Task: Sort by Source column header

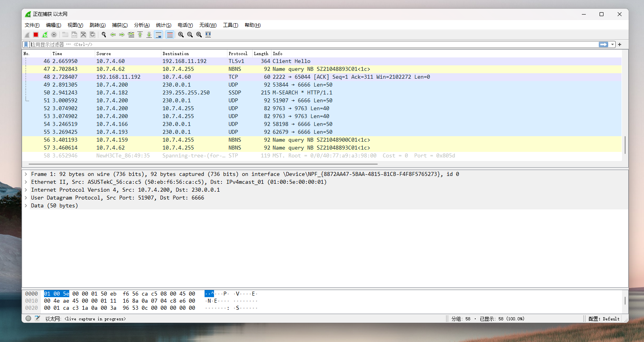Action: pos(128,54)
